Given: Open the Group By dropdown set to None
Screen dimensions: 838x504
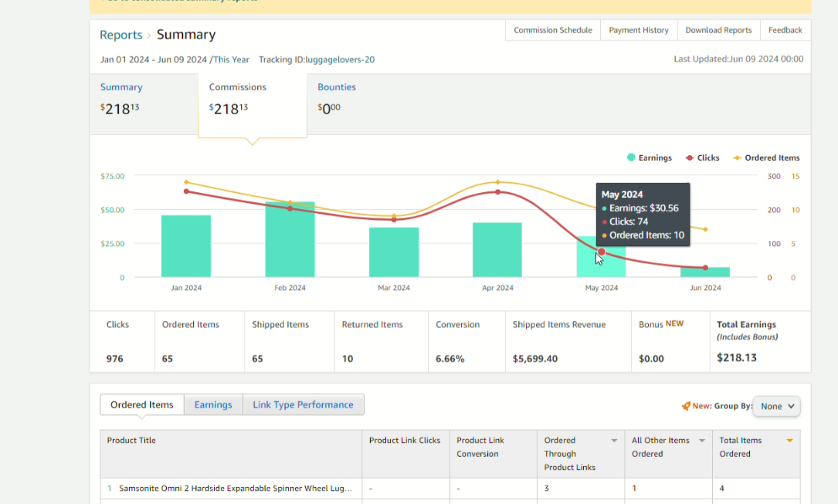Looking at the screenshot, I should click(x=776, y=406).
